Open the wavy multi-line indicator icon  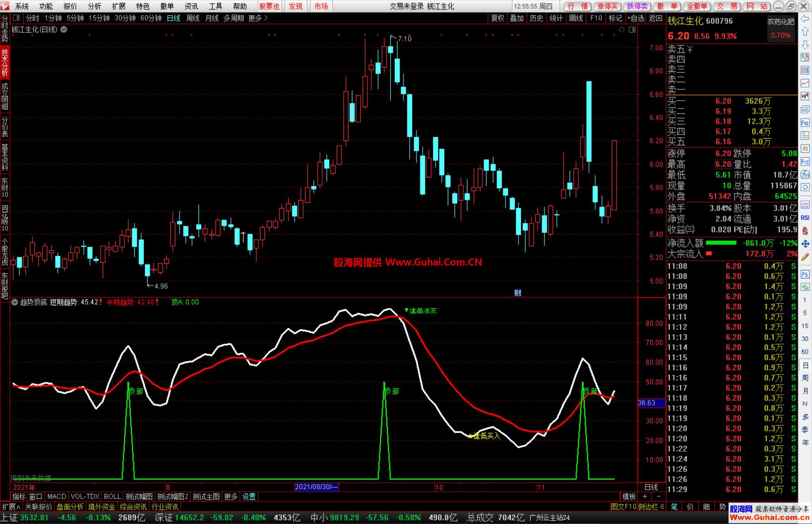[x=805, y=205]
